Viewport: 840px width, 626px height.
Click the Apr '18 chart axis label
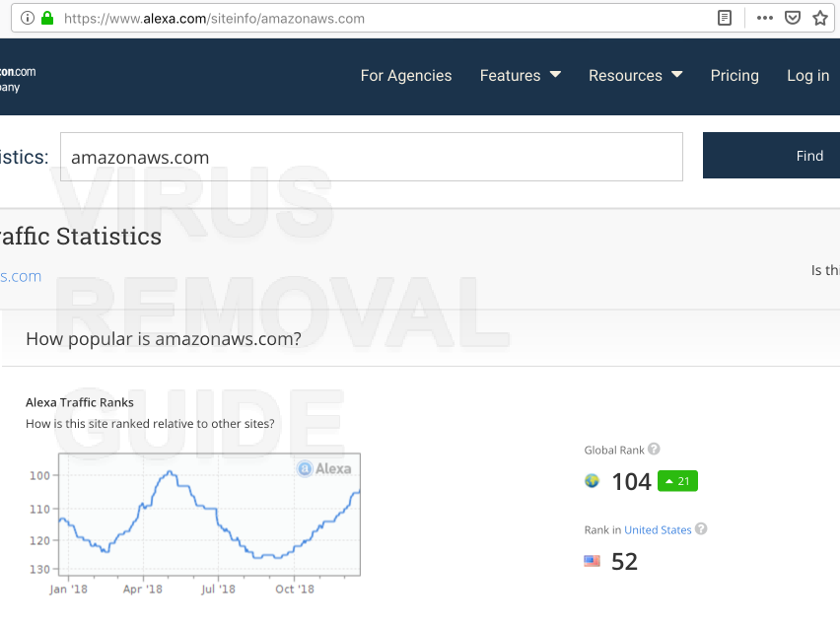tap(143, 590)
